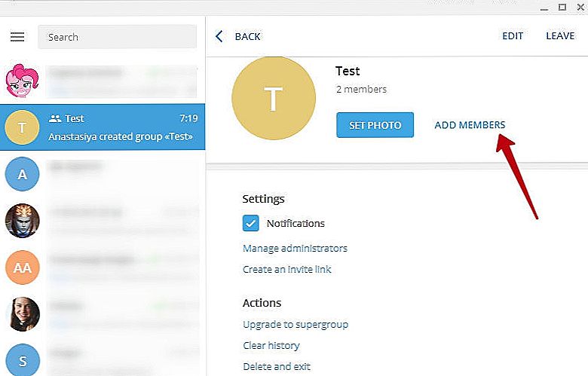Open chat with the white-haired character avatar
Screen dimensions: 588x376
pos(22,220)
